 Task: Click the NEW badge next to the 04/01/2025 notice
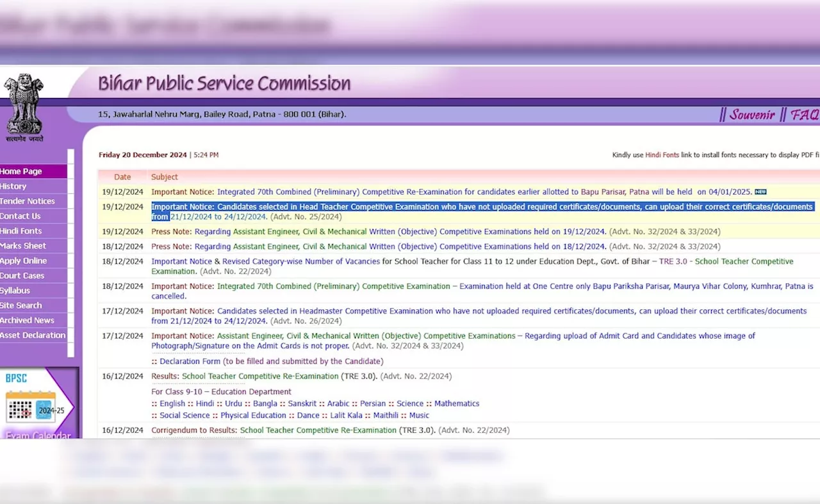click(760, 192)
